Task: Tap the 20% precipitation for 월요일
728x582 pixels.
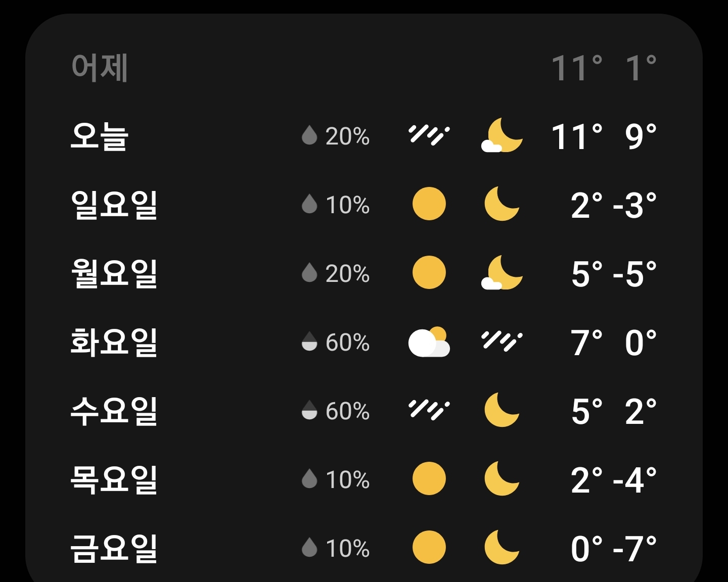Action: (x=347, y=274)
